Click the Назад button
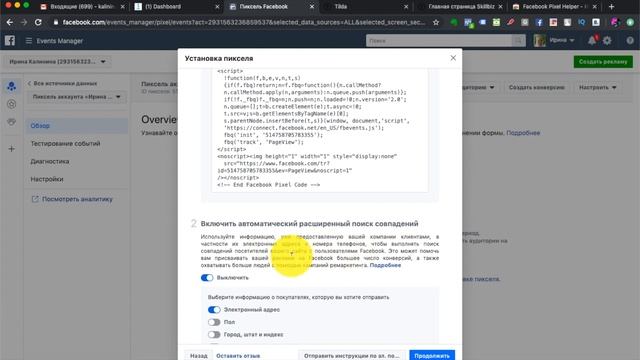Image resolution: width=640 pixels, height=360 pixels. tap(198, 355)
